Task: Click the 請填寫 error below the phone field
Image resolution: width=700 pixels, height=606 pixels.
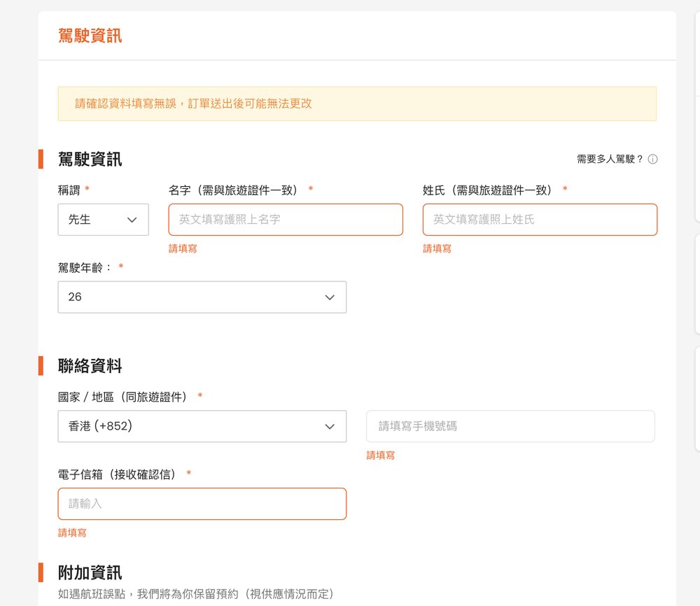Action: tap(381, 456)
